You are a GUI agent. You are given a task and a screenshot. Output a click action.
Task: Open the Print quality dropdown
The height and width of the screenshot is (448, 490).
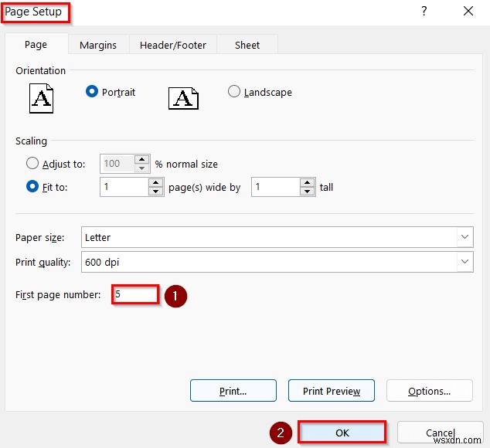(465, 262)
